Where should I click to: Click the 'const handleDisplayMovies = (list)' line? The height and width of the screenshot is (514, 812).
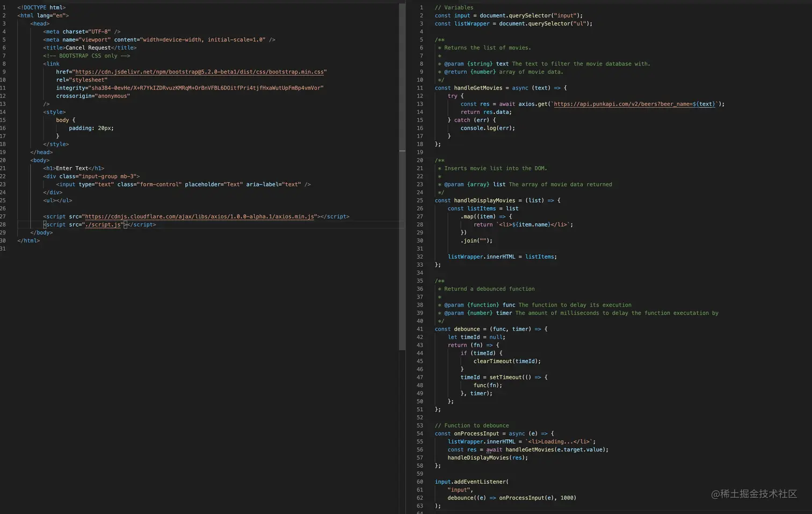(x=497, y=200)
